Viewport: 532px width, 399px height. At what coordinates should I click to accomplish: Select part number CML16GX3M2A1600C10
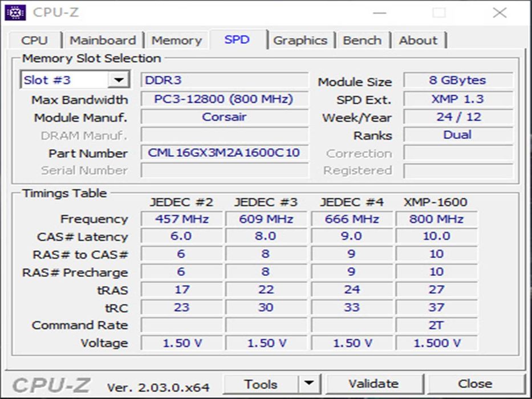tap(224, 153)
